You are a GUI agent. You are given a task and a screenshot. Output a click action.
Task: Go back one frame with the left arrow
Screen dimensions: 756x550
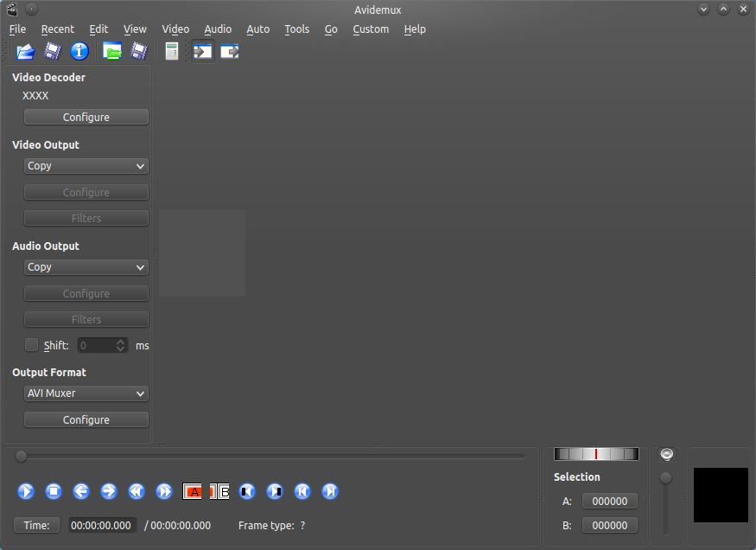81,491
